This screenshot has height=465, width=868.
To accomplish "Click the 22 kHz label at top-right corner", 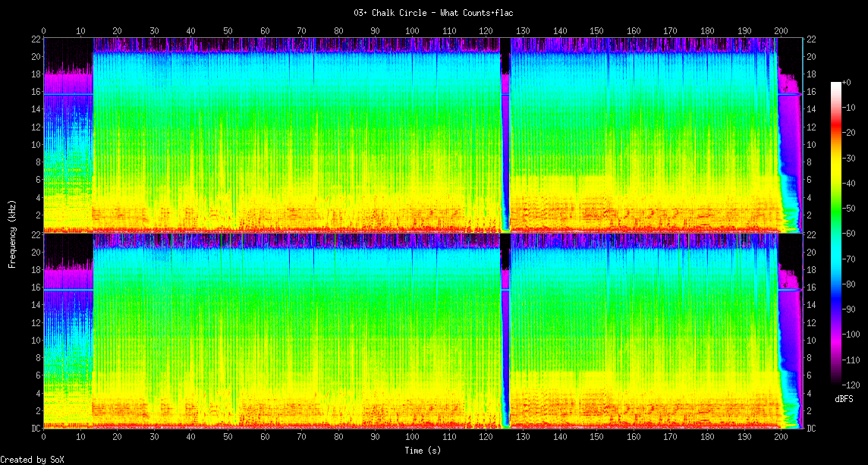I will tap(811, 39).
